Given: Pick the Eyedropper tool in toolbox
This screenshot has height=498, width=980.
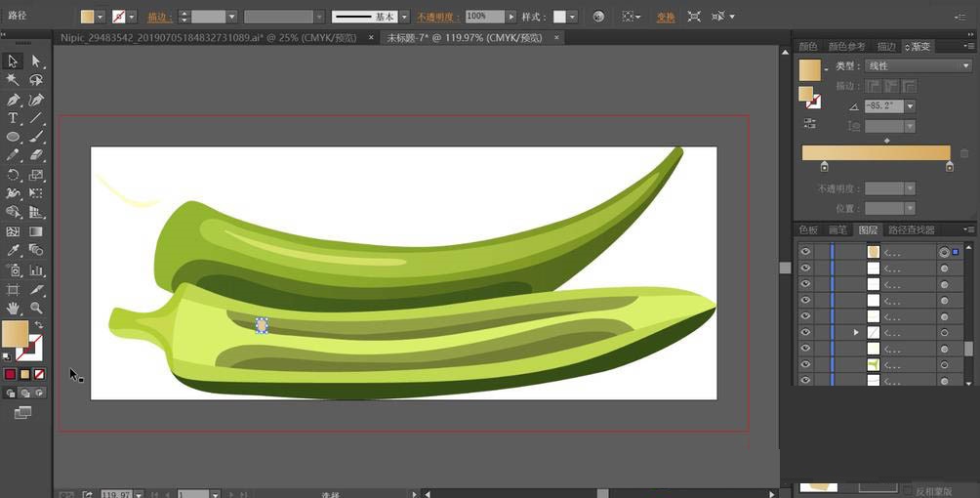Looking at the screenshot, I should pyautogui.click(x=13, y=250).
